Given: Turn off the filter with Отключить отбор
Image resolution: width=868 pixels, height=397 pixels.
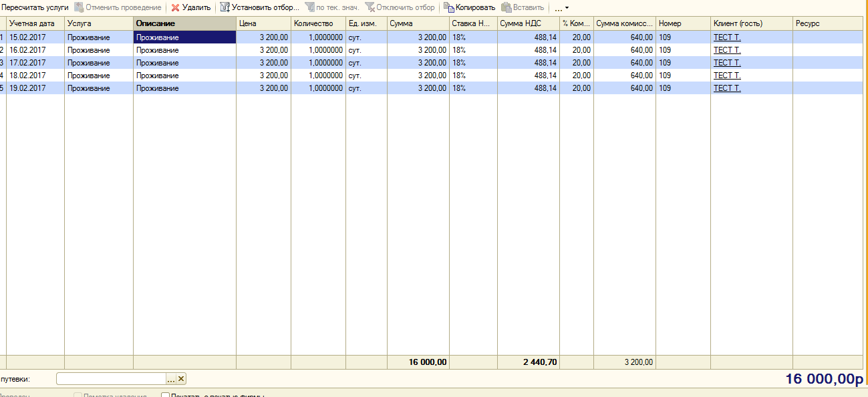Looking at the screenshot, I should [x=400, y=7].
